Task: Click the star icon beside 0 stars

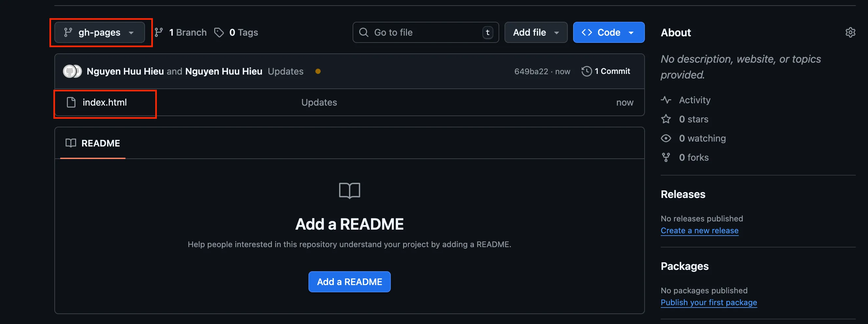Action: click(x=666, y=119)
